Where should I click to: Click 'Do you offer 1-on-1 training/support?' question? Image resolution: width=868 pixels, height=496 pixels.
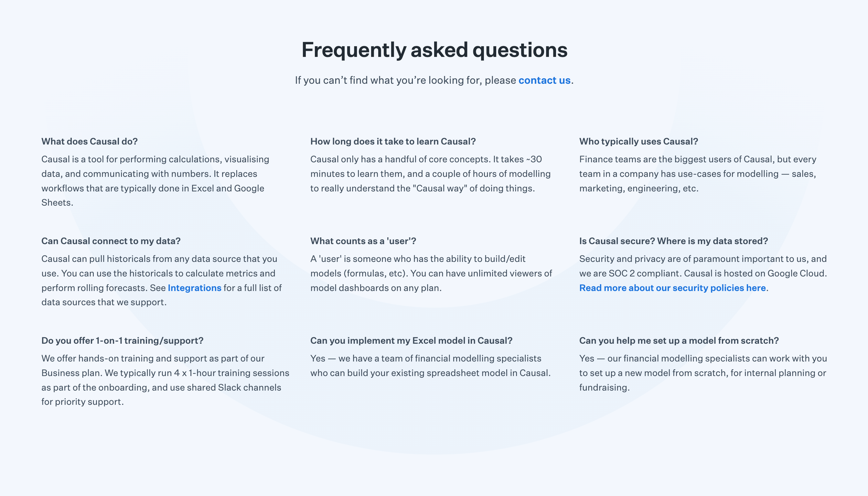(122, 341)
